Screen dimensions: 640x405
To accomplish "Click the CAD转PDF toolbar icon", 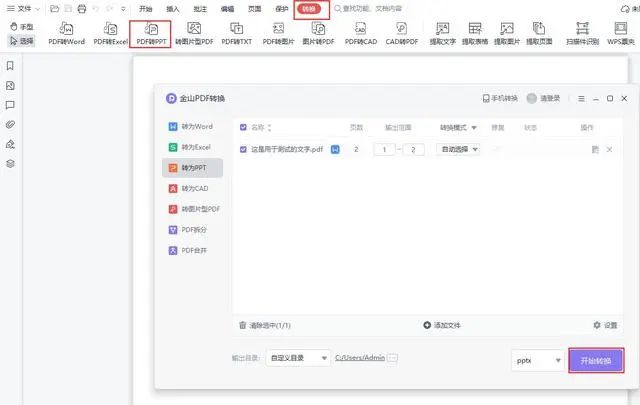I will [402, 33].
